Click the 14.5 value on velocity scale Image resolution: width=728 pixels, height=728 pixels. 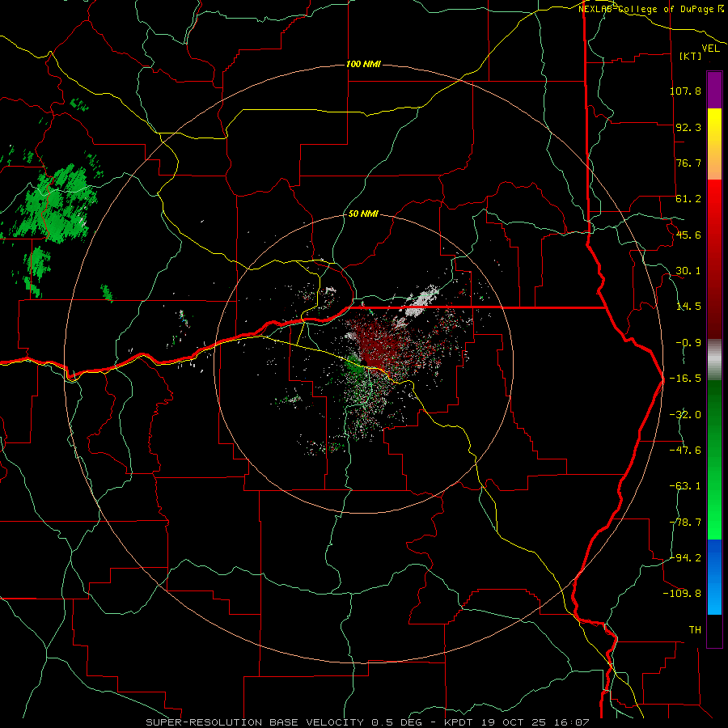[688, 307]
